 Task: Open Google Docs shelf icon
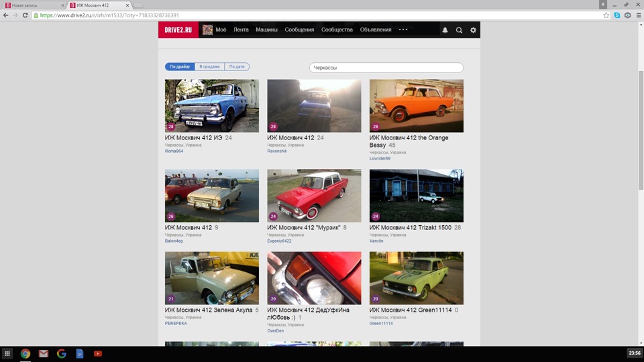point(80,353)
